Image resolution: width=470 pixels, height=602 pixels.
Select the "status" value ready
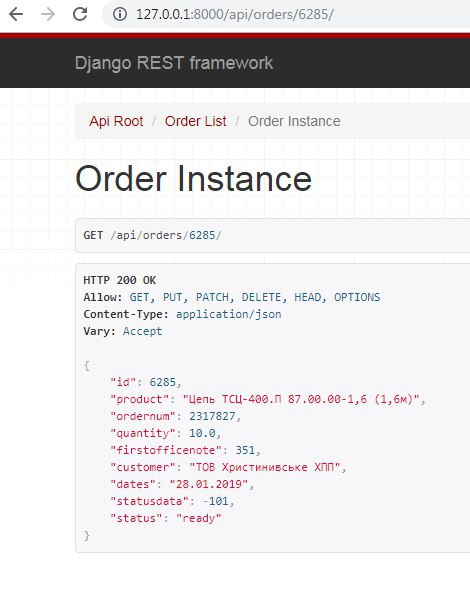click(199, 518)
